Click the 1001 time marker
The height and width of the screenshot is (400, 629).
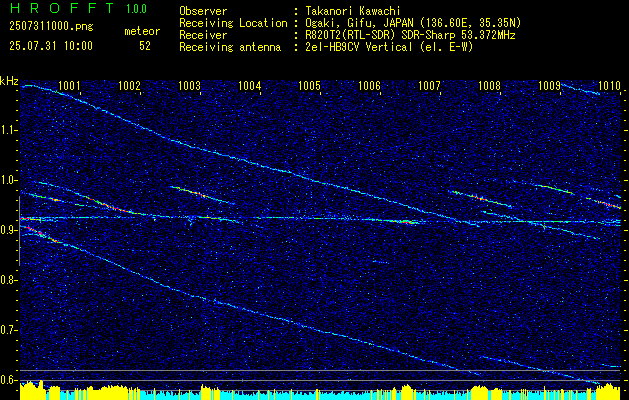click(x=69, y=85)
